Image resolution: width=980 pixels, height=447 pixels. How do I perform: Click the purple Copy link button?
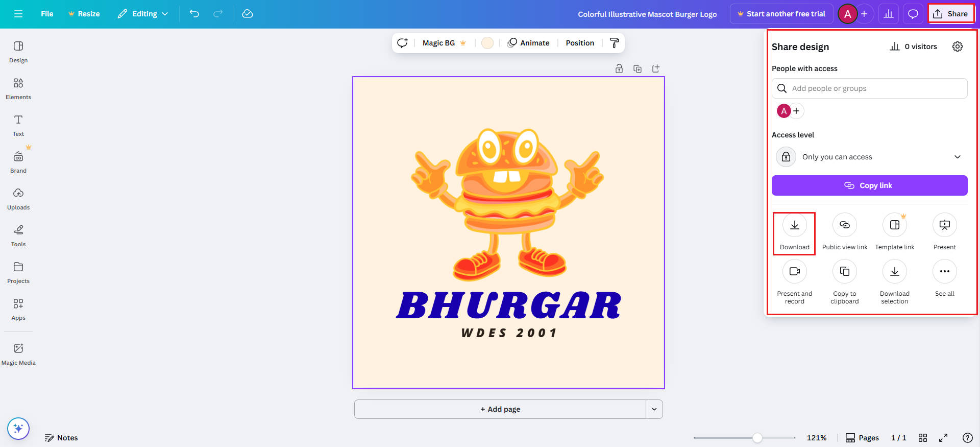pos(869,185)
